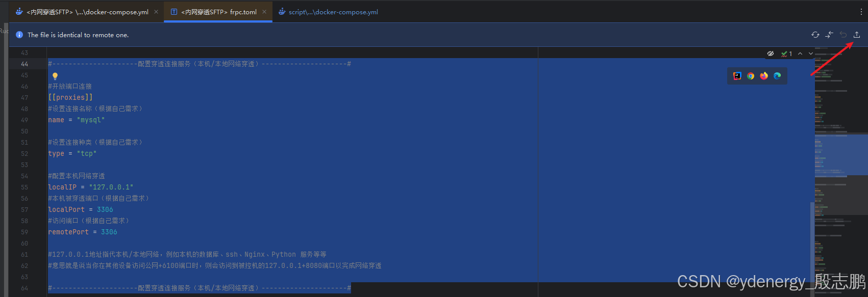Click line number 59 in the gutter
The height and width of the screenshot is (297, 868).
24,232
